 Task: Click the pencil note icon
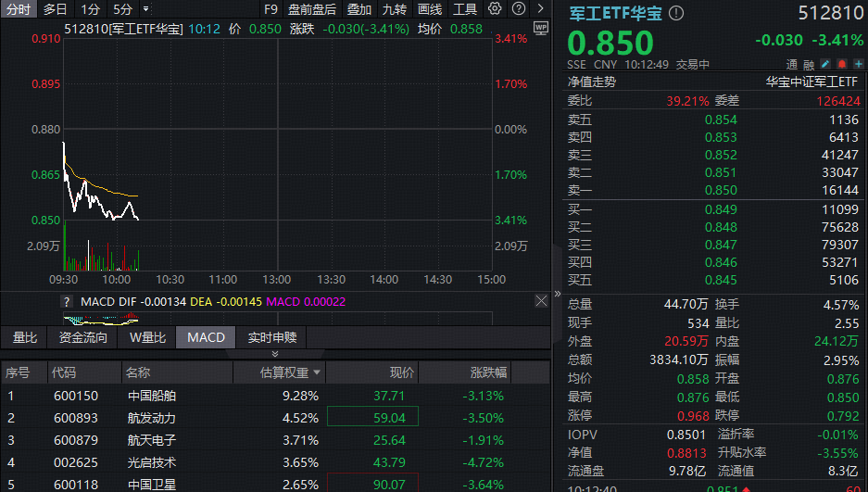coord(824,64)
